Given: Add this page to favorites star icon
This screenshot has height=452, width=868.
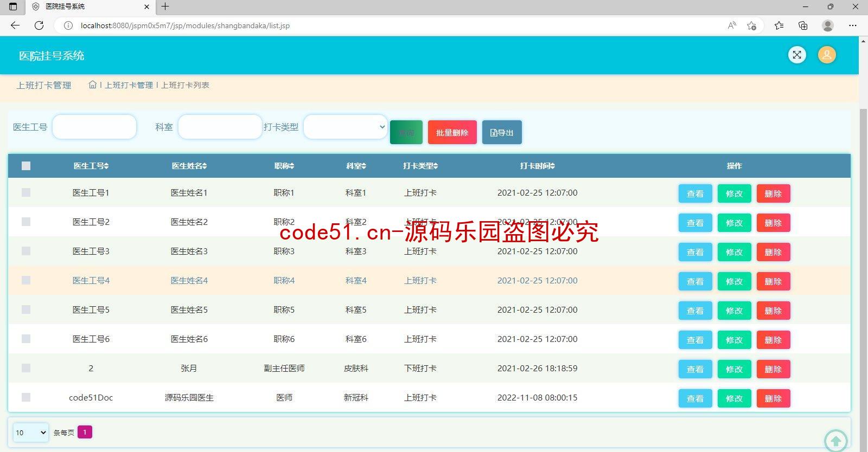Looking at the screenshot, I should [751, 25].
